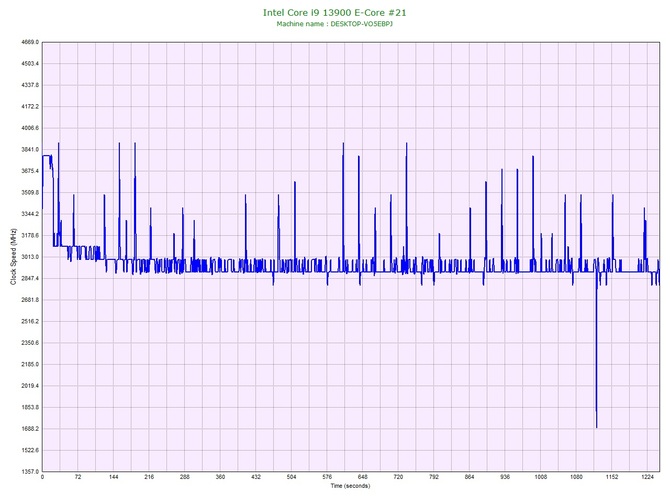The width and height of the screenshot is (670, 503).
Task: Click the 576 seconds time axis label
Action: pos(327,477)
